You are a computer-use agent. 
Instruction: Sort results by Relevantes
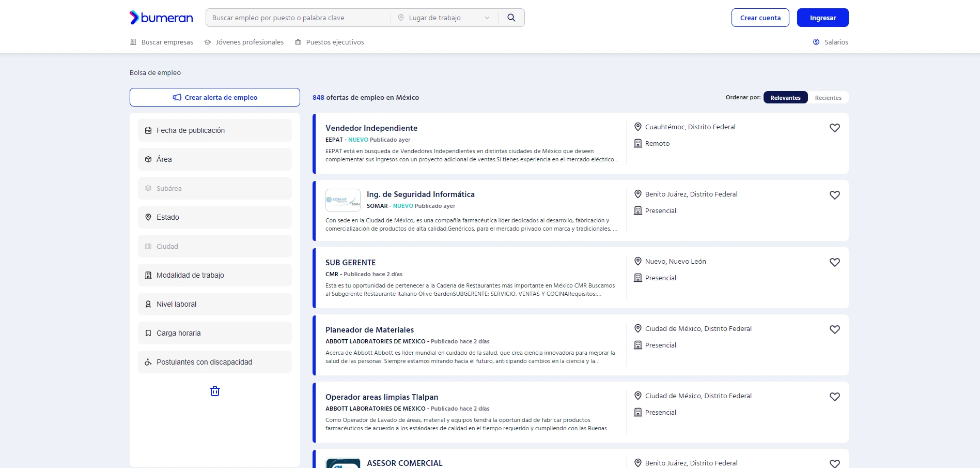tap(785, 97)
